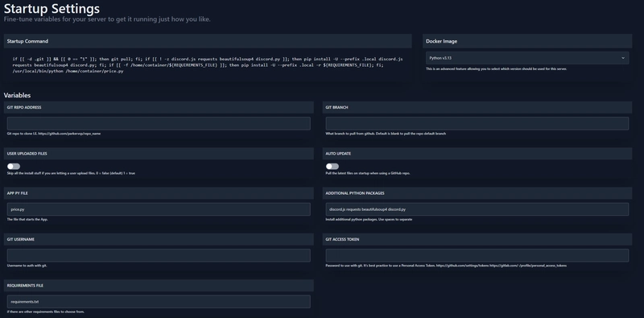This screenshot has width=644, height=318.
Task: Enable the Auto Update switch
Action: click(332, 167)
